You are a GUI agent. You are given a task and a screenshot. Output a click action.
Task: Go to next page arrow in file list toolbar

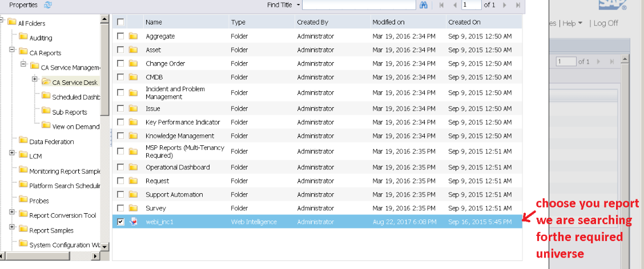point(505,5)
